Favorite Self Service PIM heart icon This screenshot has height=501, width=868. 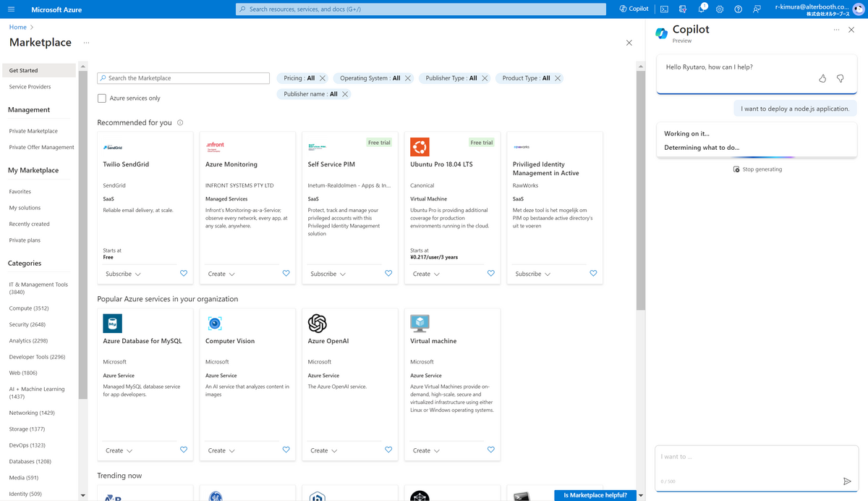[x=388, y=274]
